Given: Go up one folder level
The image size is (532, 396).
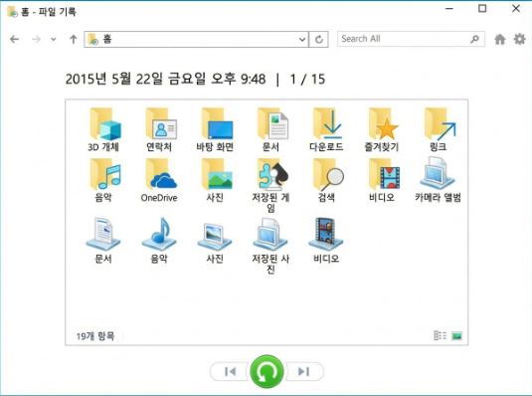Looking at the screenshot, I should tap(73, 39).
